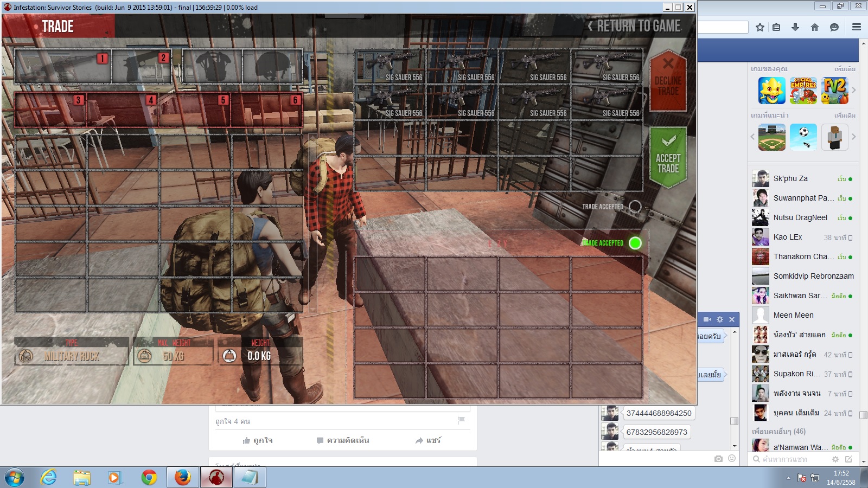This screenshot has width=868, height=488.
Task: Open Firefox downloads arrow icon
Action: tap(795, 27)
